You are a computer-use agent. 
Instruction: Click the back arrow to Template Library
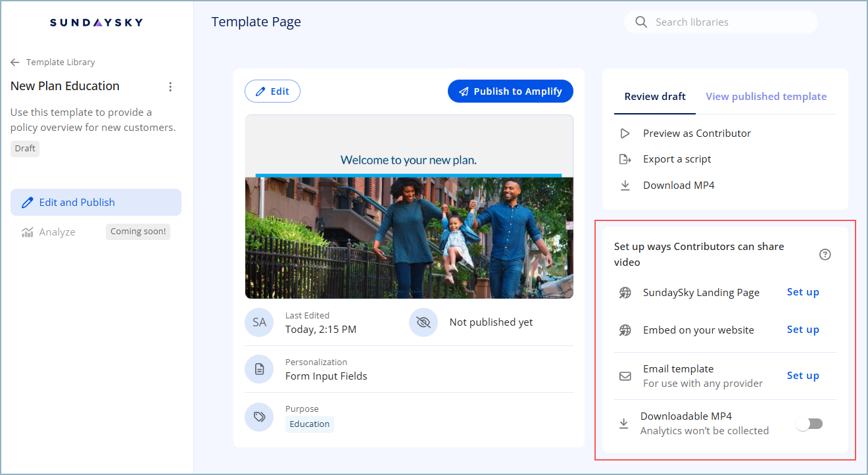14,62
